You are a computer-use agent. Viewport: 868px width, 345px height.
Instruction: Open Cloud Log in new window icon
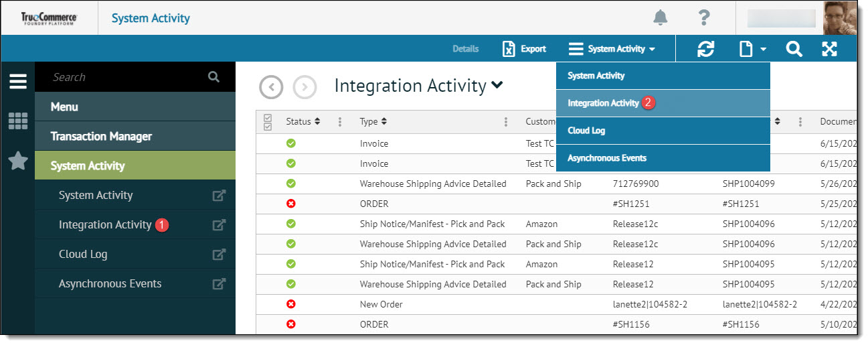[219, 255]
